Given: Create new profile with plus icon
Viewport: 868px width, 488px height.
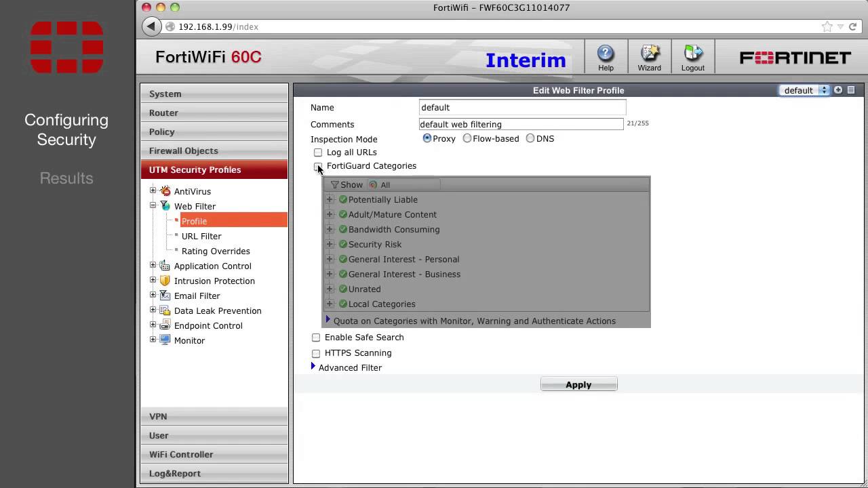Looking at the screenshot, I should (x=838, y=90).
